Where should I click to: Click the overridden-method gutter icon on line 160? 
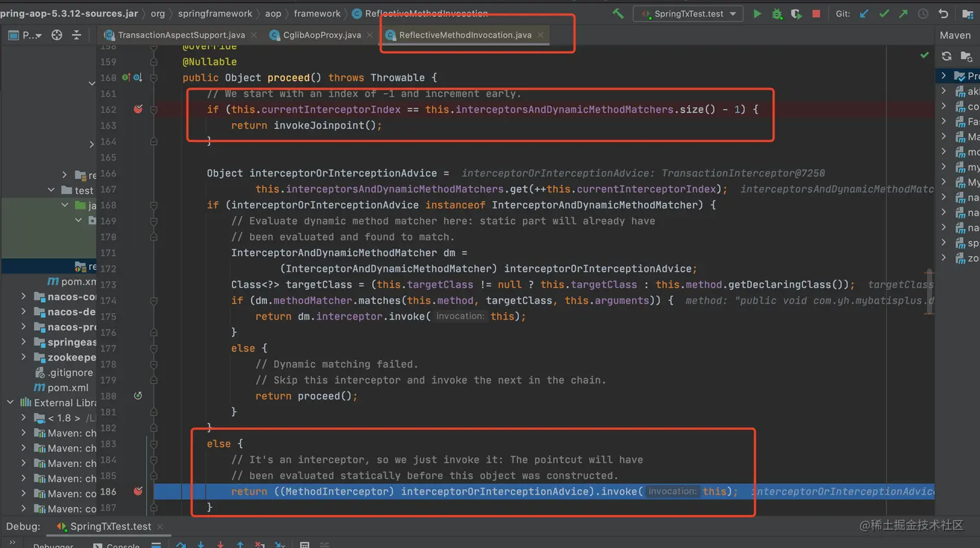(137, 77)
